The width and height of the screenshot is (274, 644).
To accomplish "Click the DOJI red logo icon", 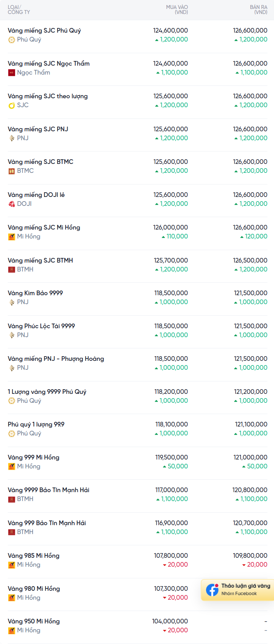I will pos(12,204).
